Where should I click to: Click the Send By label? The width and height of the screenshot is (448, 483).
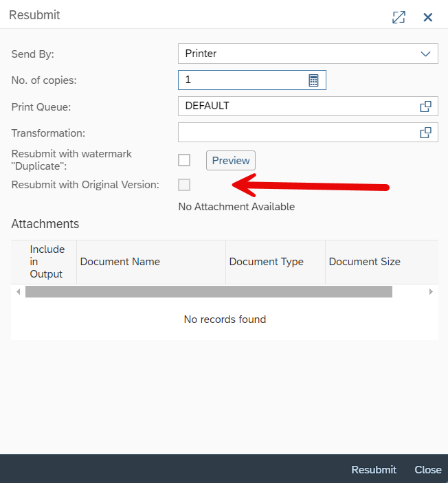coord(33,54)
